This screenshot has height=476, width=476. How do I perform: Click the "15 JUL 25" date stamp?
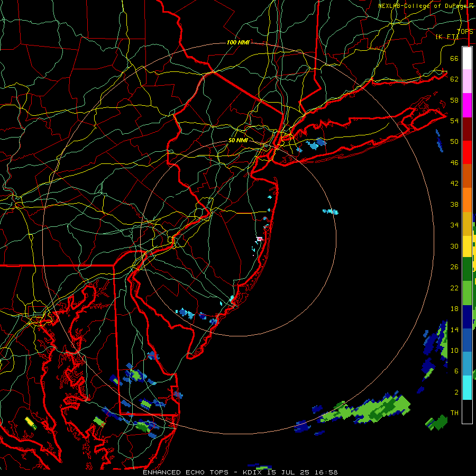pyautogui.click(x=288, y=472)
